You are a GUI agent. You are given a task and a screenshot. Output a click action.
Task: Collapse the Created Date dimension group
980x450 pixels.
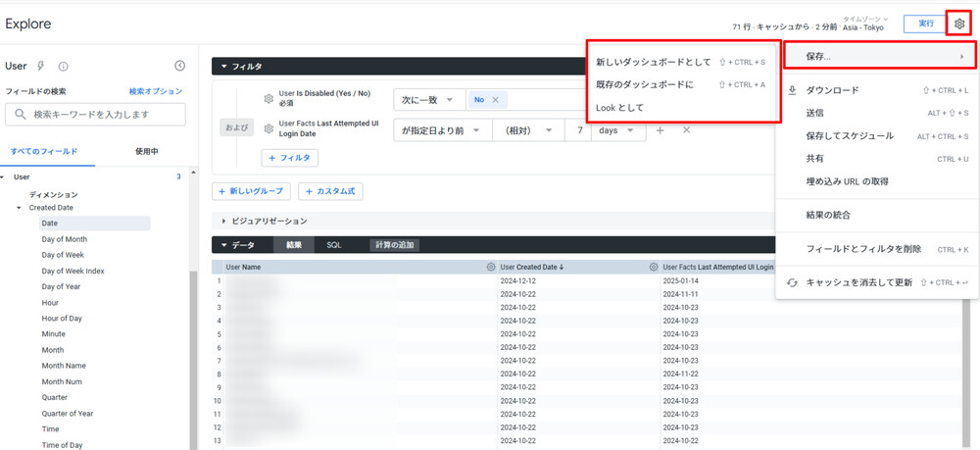(x=19, y=208)
